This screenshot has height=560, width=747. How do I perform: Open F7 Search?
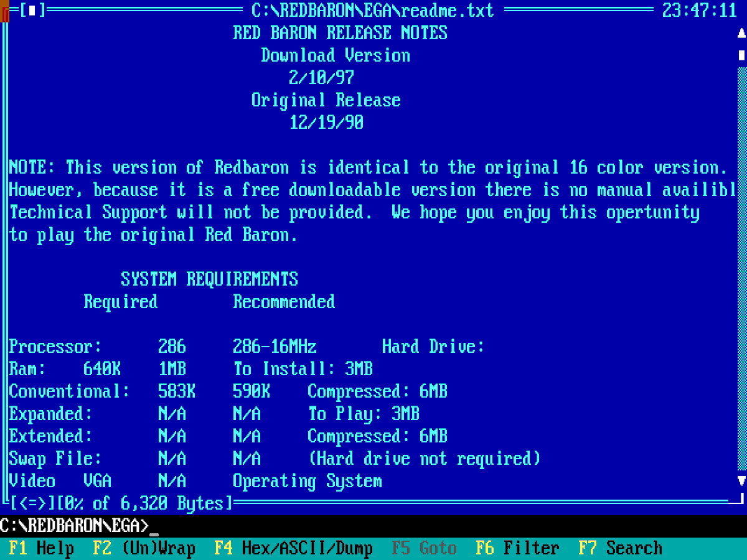point(621,548)
